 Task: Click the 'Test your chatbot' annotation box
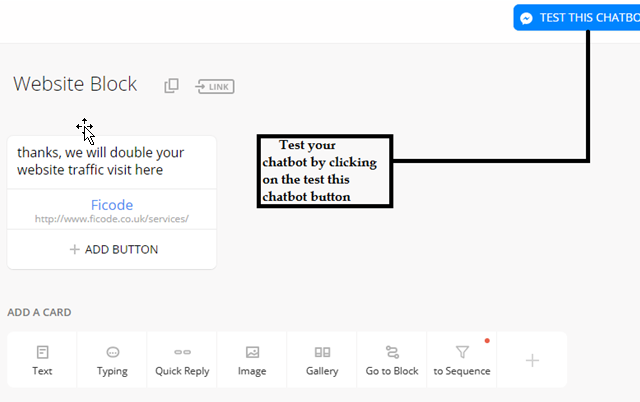[x=324, y=171]
